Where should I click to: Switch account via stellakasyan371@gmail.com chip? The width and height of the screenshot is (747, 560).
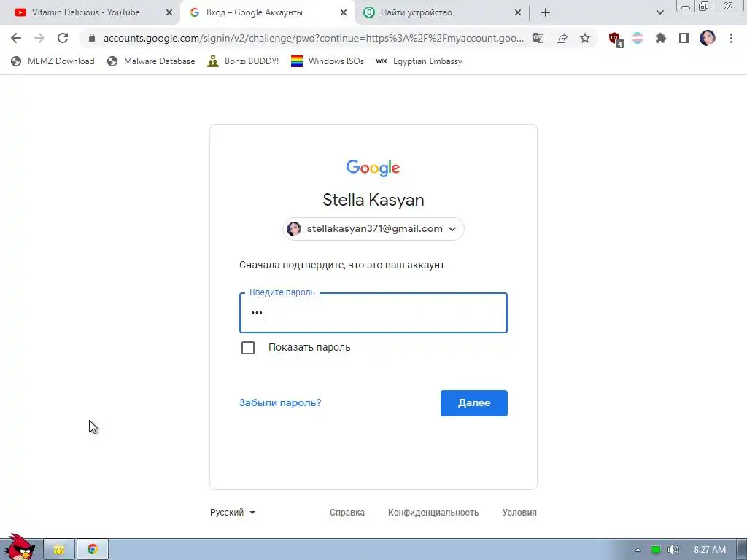coord(373,228)
